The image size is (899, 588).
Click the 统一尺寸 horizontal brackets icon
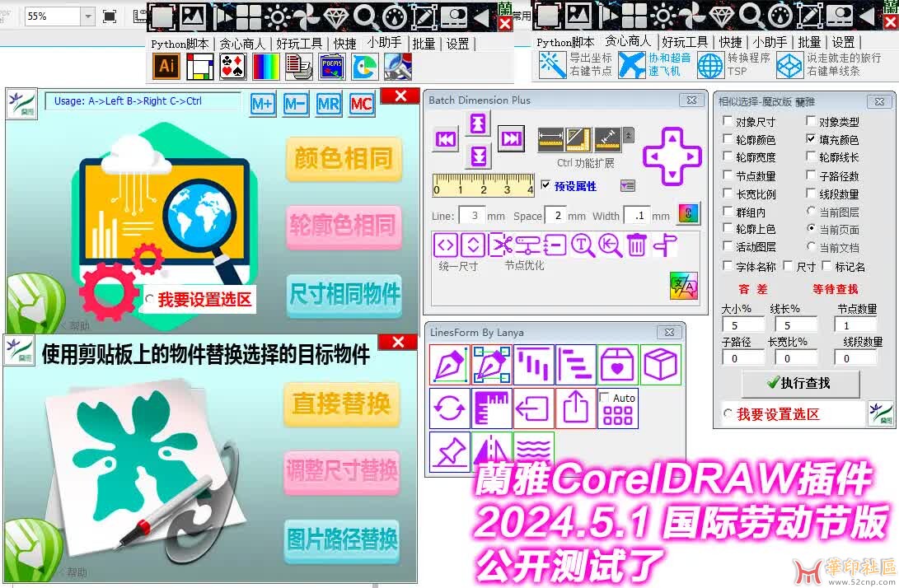click(x=446, y=246)
